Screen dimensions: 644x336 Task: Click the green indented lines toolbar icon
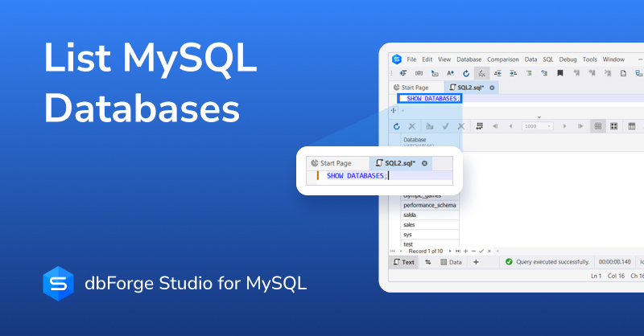click(x=529, y=73)
